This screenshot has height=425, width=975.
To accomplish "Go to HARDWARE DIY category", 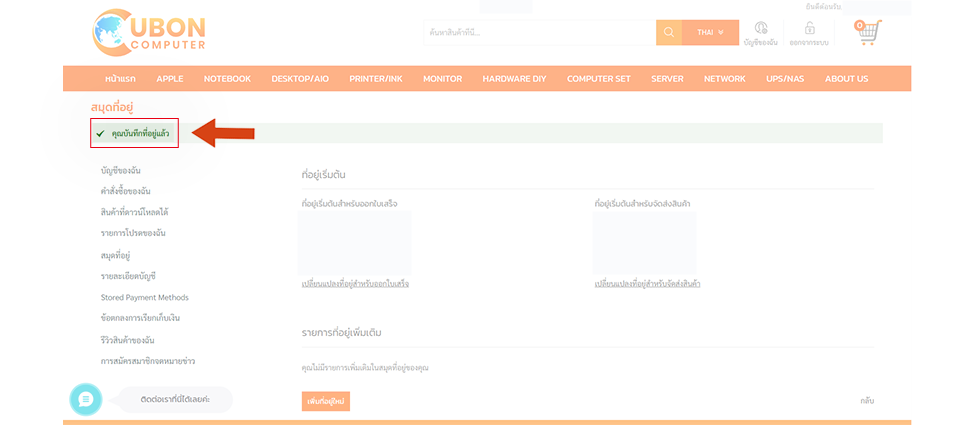I will 514,79.
